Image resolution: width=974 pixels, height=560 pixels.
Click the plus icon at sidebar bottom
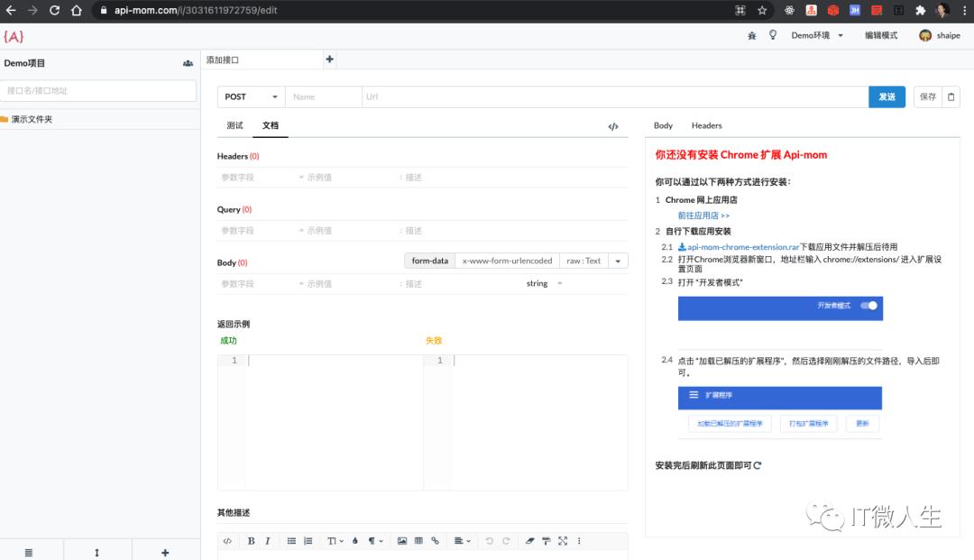[x=165, y=552]
